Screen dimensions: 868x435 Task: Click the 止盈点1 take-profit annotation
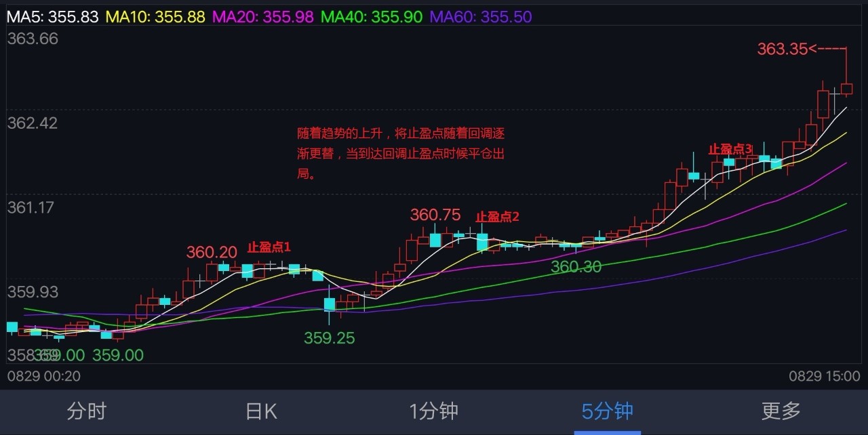pos(268,247)
